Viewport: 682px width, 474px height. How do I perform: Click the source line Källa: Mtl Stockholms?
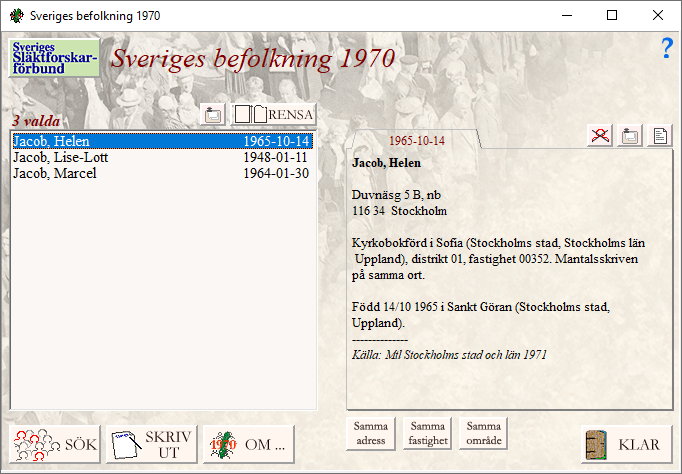tap(449, 355)
